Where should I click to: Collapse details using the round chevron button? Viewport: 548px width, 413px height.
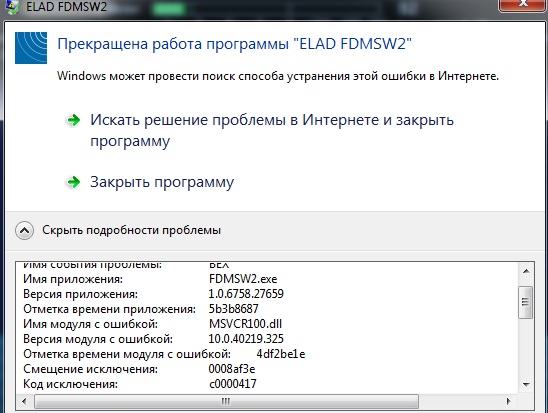click(x=24, y=231)
